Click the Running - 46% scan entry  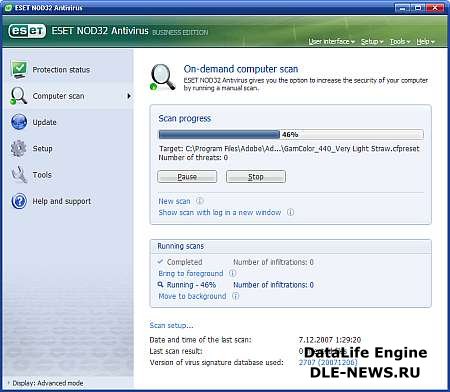(191, 285)
